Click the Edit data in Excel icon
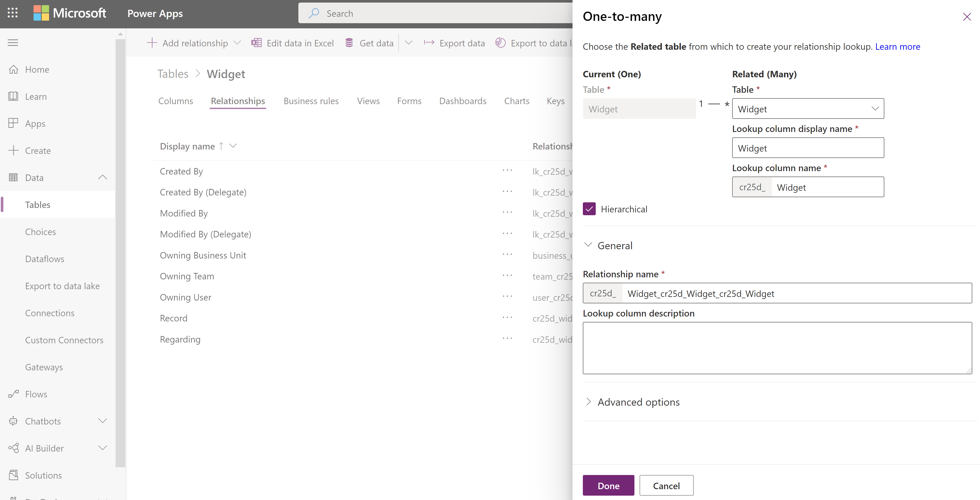Viewport: 980px width, 500px height. [x=255, y=43]
